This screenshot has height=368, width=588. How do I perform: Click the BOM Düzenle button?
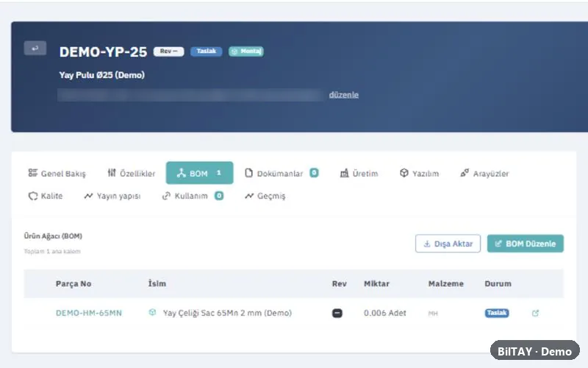point(525,244)
